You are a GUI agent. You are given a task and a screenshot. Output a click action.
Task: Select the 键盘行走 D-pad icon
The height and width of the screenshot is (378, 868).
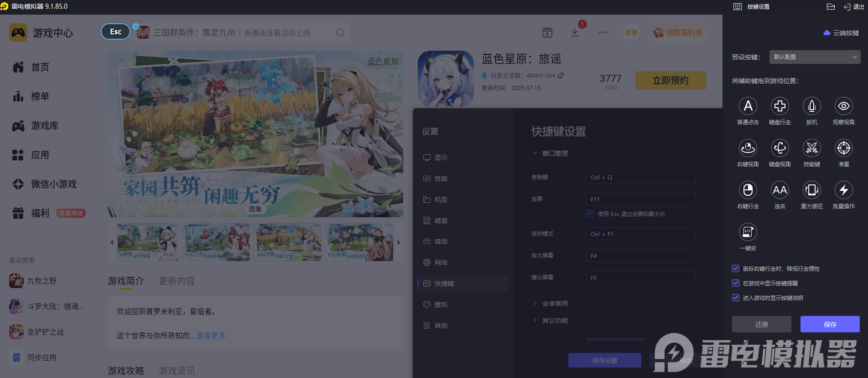coord(780,106)
